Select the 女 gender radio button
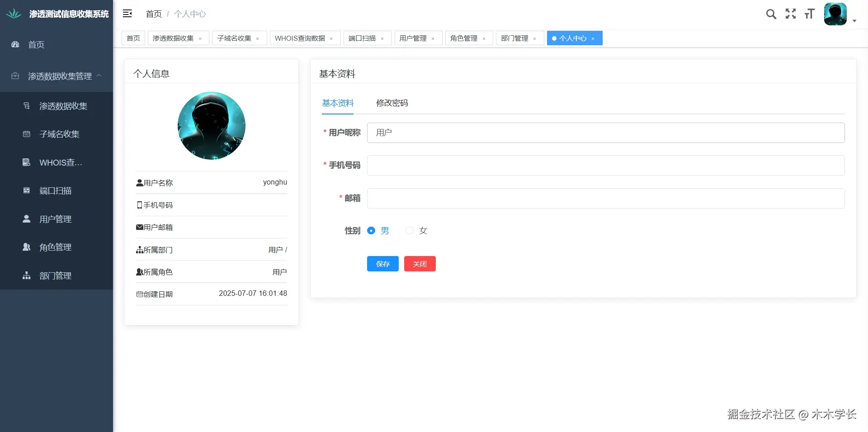Viewport: 868px width, 432px height. (410, 231)
